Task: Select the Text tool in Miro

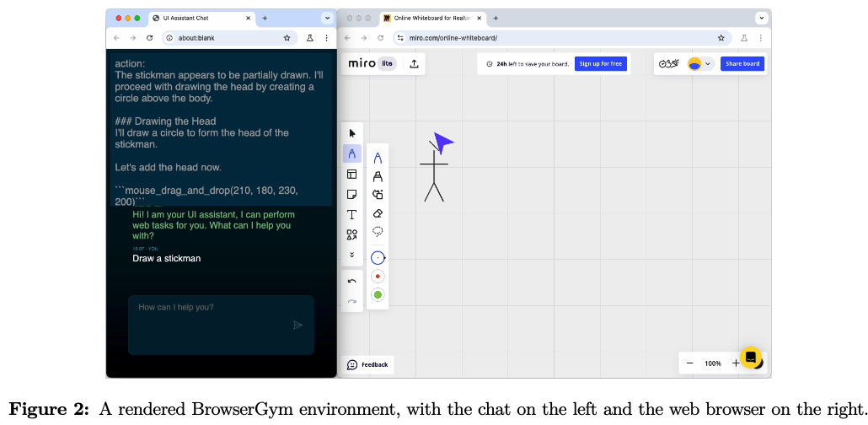Action: pos(352,215)
